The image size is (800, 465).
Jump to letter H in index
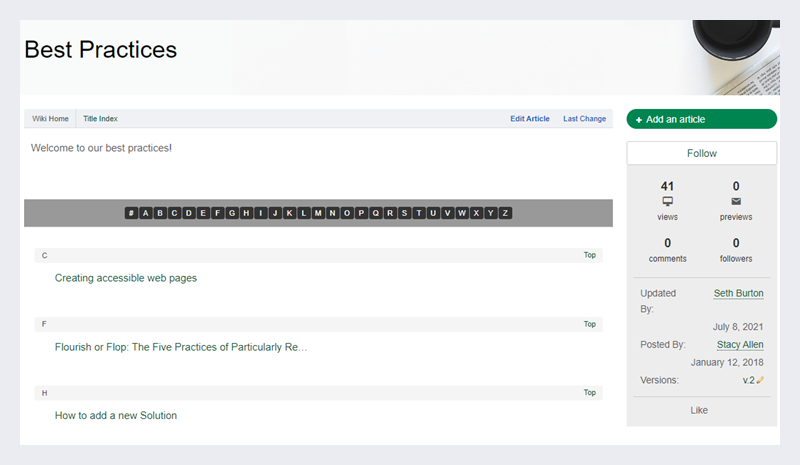click(246, 213)
